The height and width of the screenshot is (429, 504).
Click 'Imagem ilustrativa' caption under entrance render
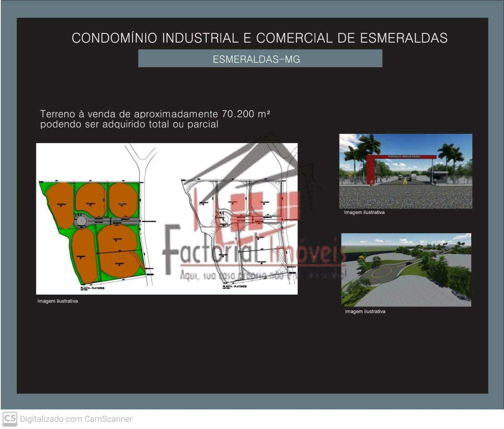[x=364, y=212]
